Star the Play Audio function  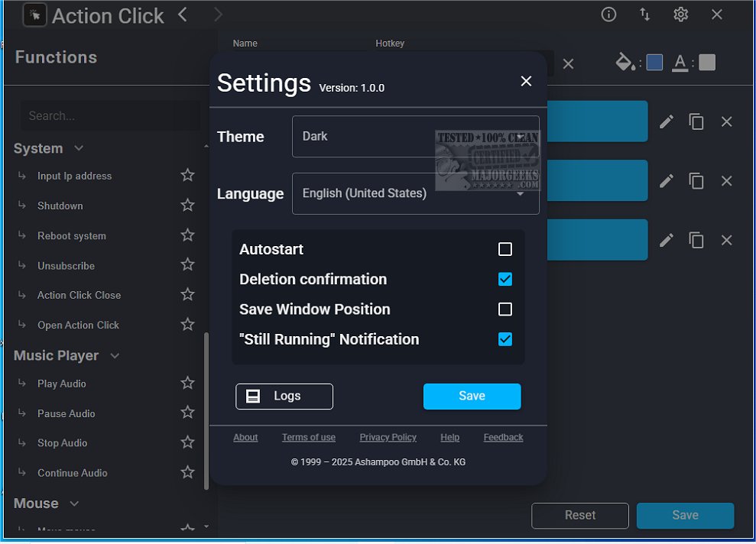click(x=187, y=383)
